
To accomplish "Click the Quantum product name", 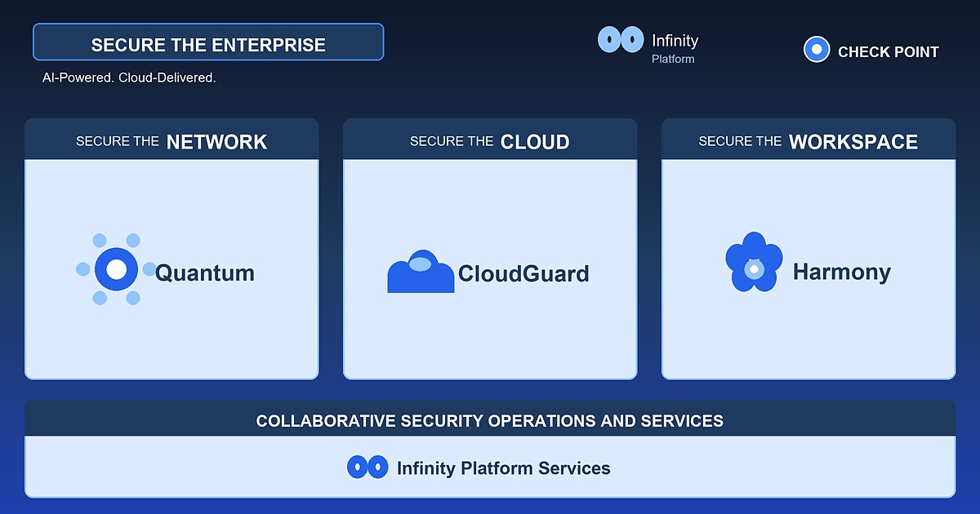I will pos(205,273).
